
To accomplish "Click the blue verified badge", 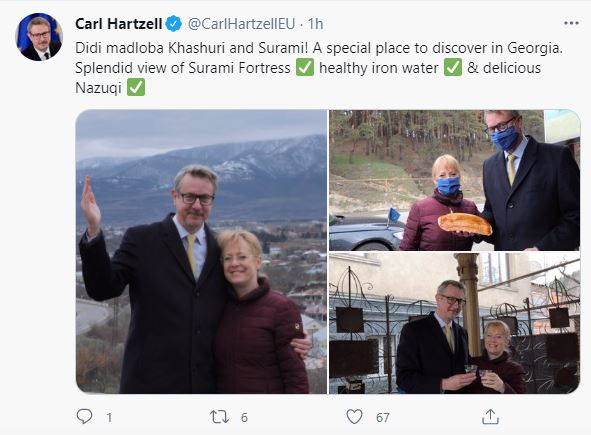I will click(174, 24).
